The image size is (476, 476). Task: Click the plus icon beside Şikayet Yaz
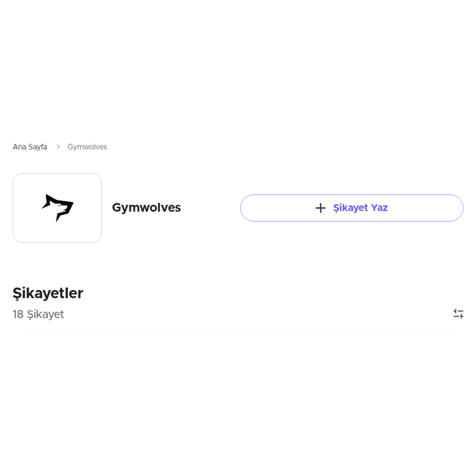pyautogui.click(x=321, y=208)
